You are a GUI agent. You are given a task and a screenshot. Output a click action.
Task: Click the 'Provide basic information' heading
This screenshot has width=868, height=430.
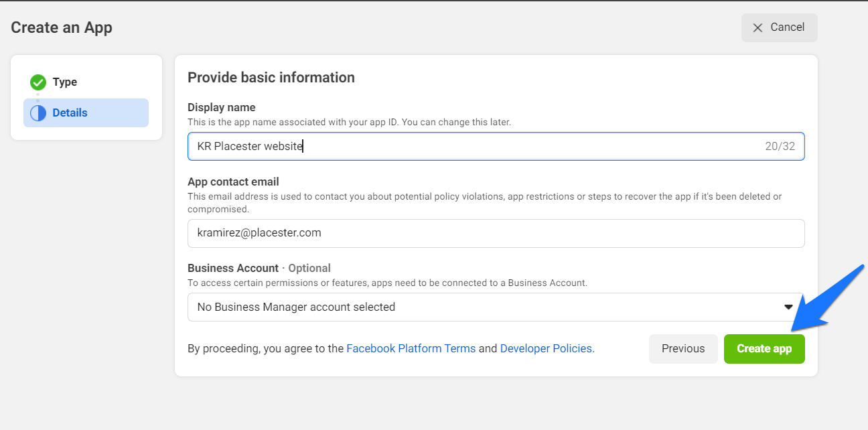(271, 78)
